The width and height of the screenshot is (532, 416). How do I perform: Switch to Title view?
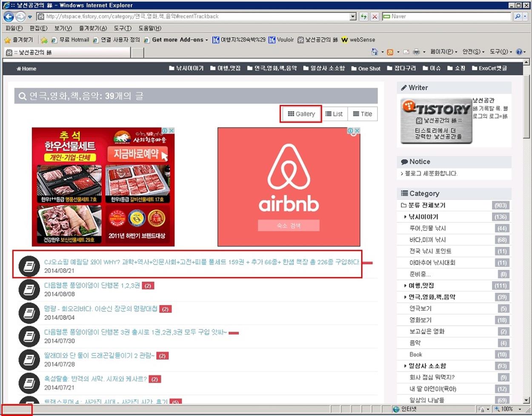point(362,114)
